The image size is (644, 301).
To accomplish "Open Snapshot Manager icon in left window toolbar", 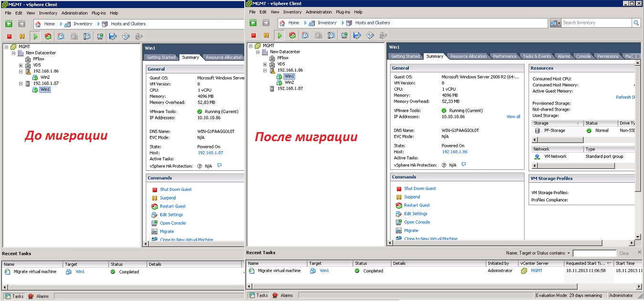I will 87,36.
